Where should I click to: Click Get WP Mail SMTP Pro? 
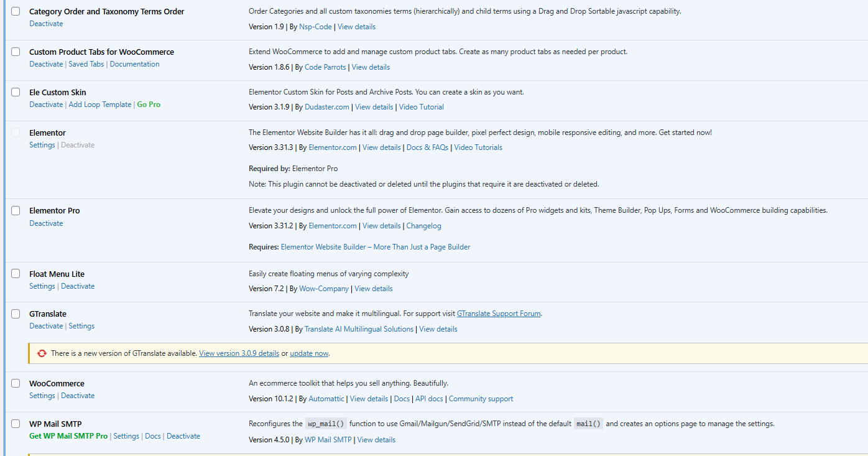tap(68, 436)
